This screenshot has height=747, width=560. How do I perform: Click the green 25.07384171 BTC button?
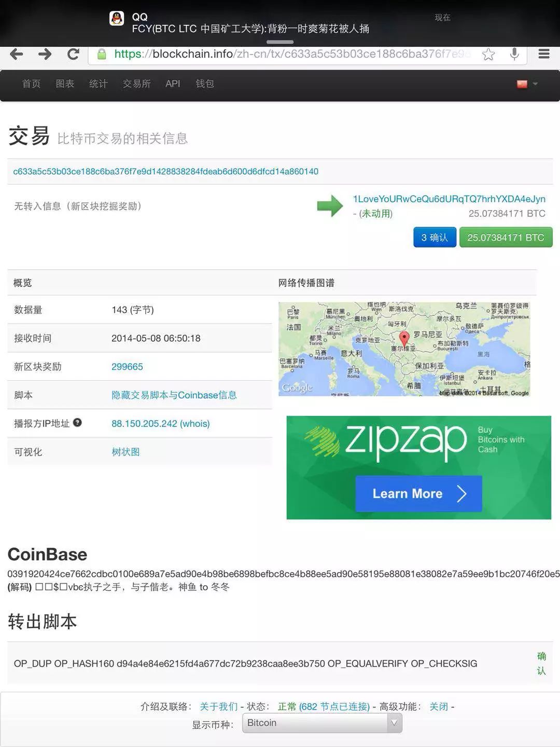(x=506, y=238)
